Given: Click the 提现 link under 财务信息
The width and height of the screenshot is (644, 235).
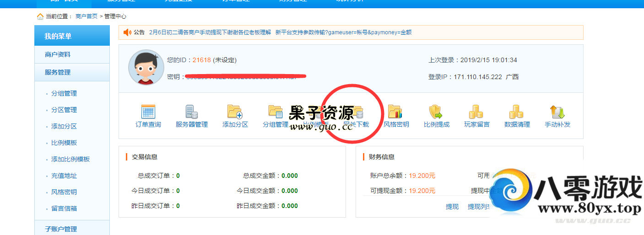Looking at the screenshot, I should (x=452, y=207).
